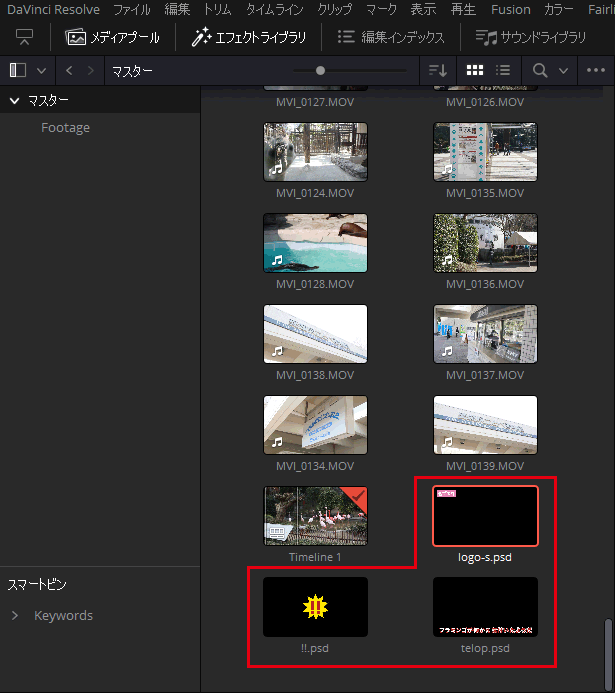Screen dimensions: 615x693
Task: Click the MVI_0126.MOV file name
Action: pyautogui.click(x=485, y=102)
